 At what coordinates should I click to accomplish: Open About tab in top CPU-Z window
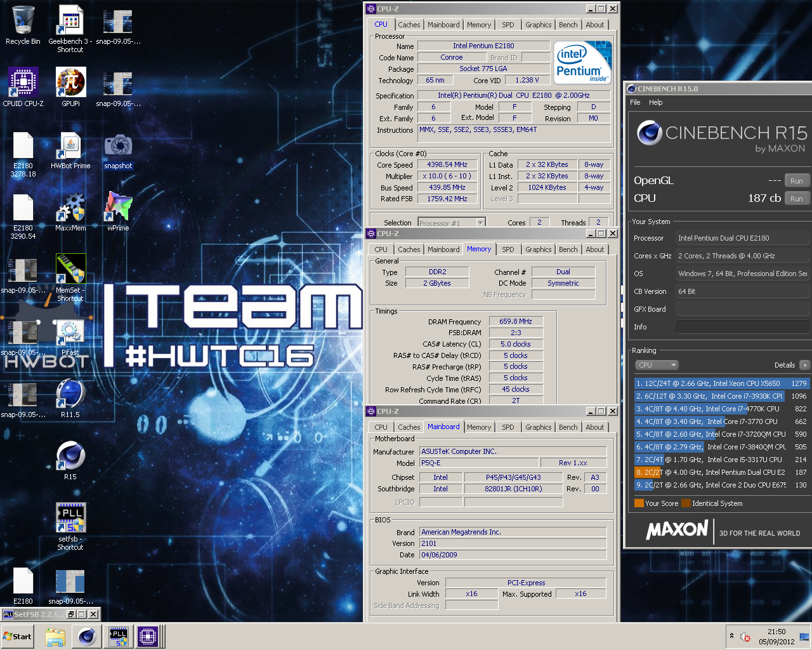point(595,25)
